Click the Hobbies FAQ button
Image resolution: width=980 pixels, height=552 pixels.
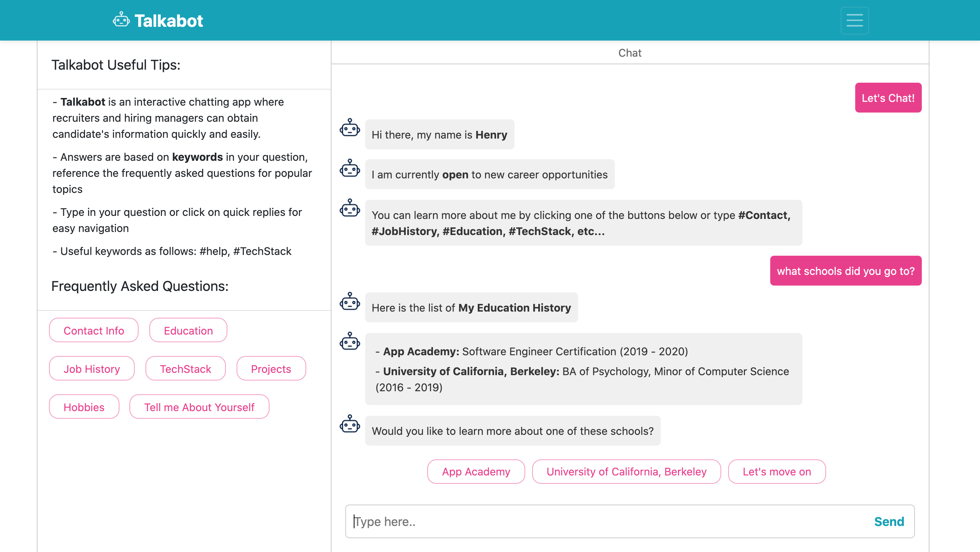pos(84,407)
